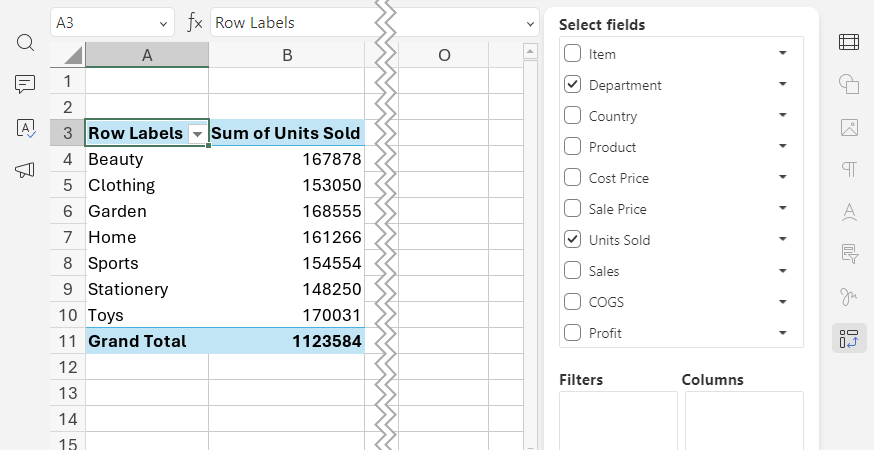The height and width of the screenshot is (450, 874).
Task: Click the Home cell
Action: click(147, 237)
